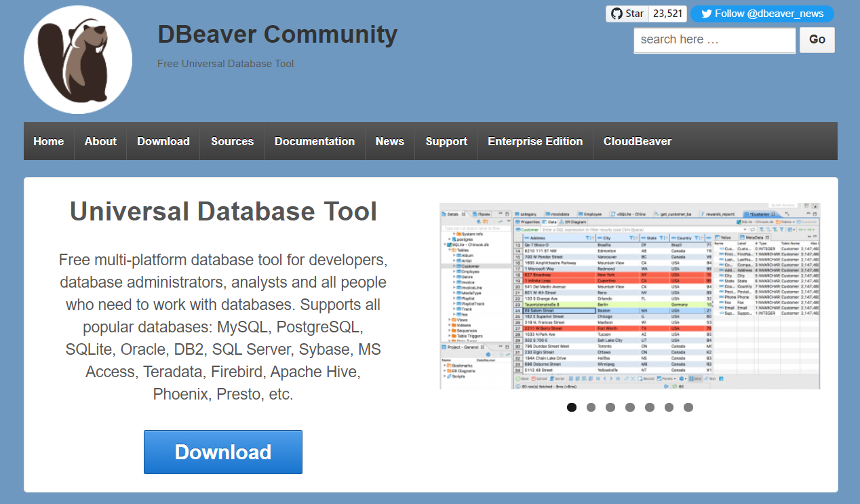
Task: Follow @dbeaver_news on Twitter
Action: click(x=762, y=14)
